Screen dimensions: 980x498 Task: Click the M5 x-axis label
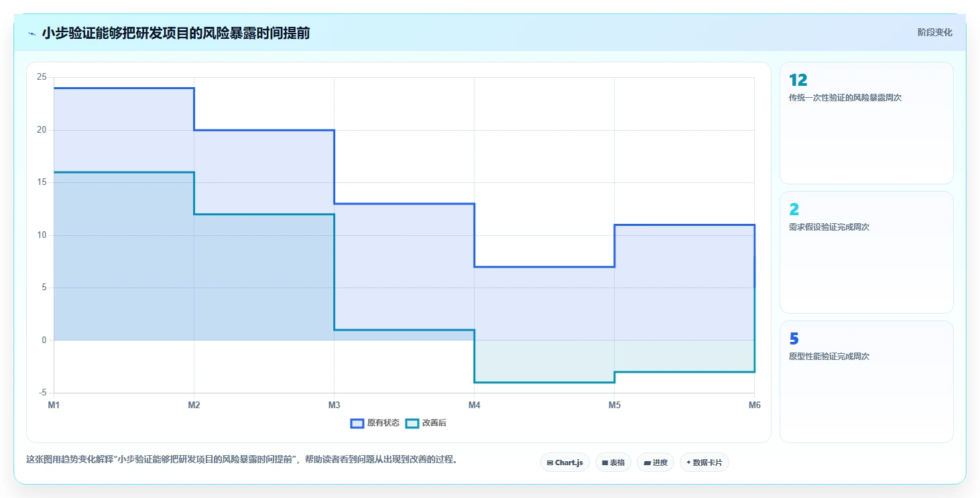coord(614,405)
